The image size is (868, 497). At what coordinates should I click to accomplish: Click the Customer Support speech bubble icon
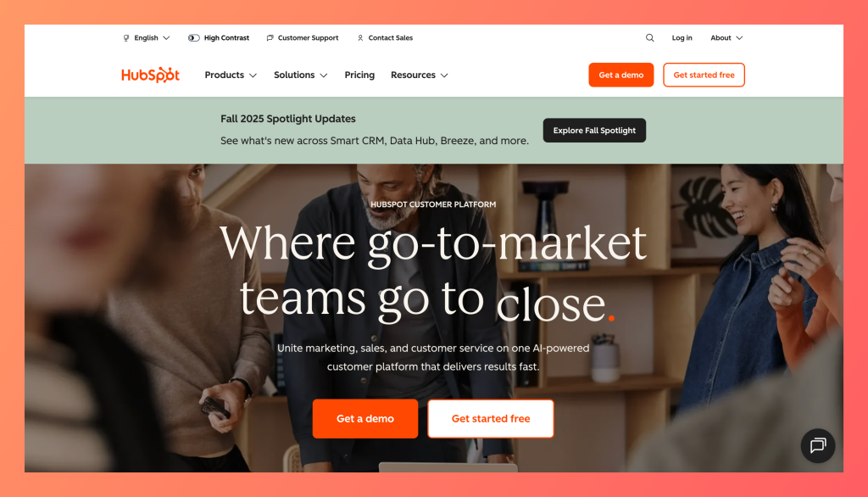pyautogui.click(x=270, y=38)
